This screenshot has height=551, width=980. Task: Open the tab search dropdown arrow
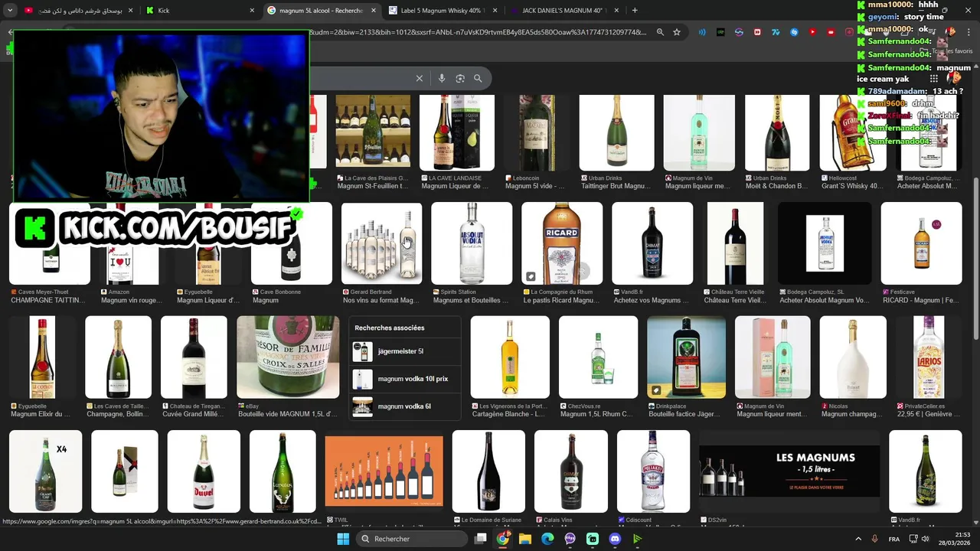point(10,11)
